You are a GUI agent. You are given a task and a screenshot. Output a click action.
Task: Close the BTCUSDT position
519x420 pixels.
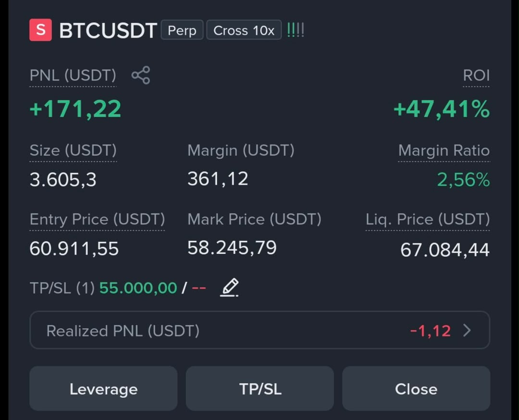pyautogui.click(x=416, y=389)
